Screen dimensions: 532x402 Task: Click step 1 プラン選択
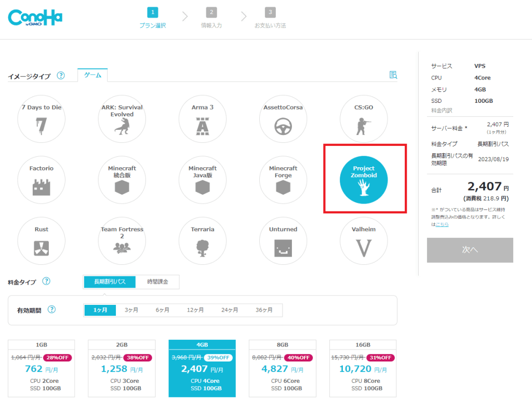153,18
